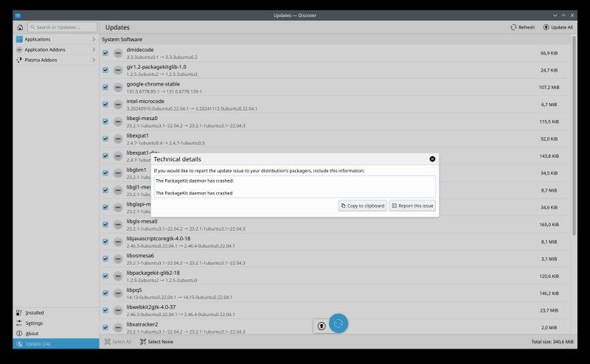The image size is (590, 364).
Task: Click Report this issue button
Action: pyautogui.click(x=412, y=206)
